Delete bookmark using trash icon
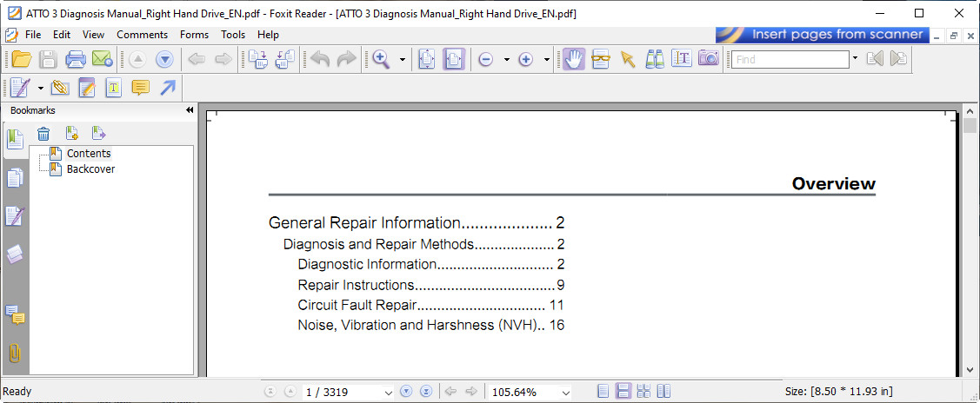 [x=43, y=133]
